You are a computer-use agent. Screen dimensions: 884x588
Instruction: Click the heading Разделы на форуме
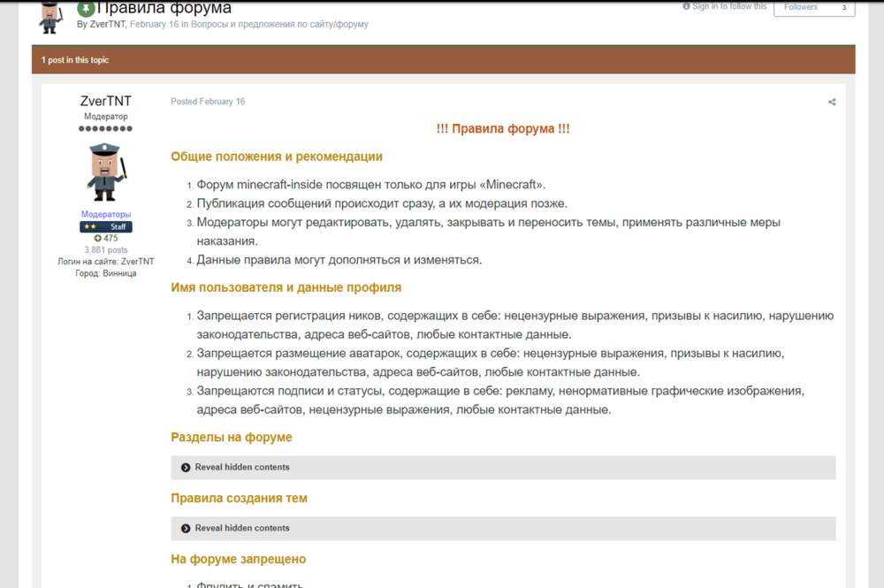coord(232,438)
